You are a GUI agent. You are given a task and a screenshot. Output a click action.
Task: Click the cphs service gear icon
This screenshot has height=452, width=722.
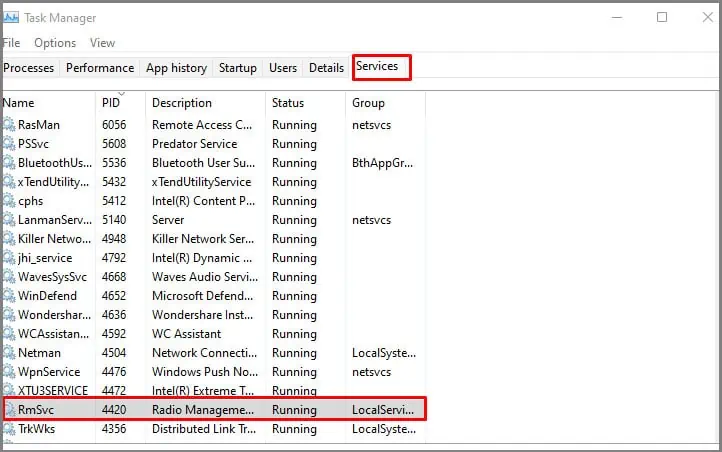tap(9, 201)
